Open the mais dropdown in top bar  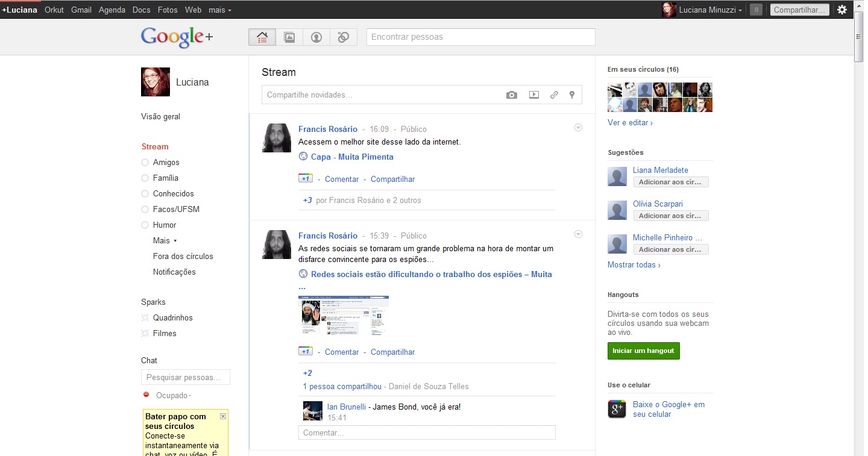point(220,10)
